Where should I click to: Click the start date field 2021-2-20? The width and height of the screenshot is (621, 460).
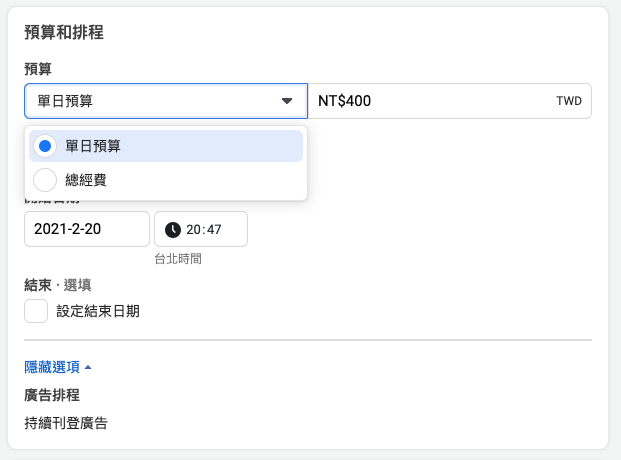[x=86, y=230]
